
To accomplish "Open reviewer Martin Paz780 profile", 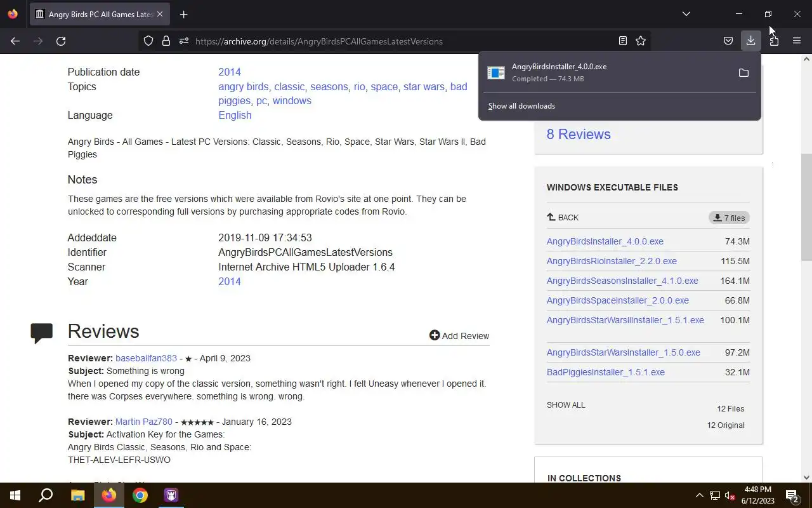I will pos(144,422).
